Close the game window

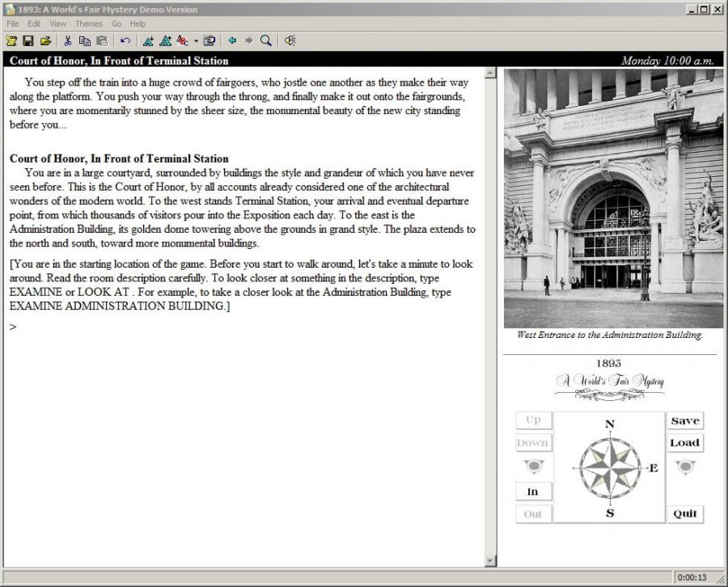pyautogui.click(x=717, y=9)
